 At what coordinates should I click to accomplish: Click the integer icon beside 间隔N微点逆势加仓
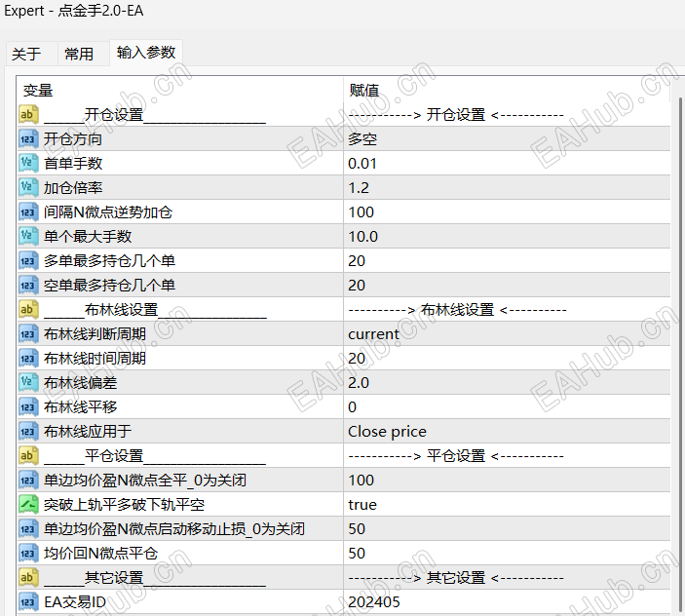pyautogui.click(x=29, y=212)
